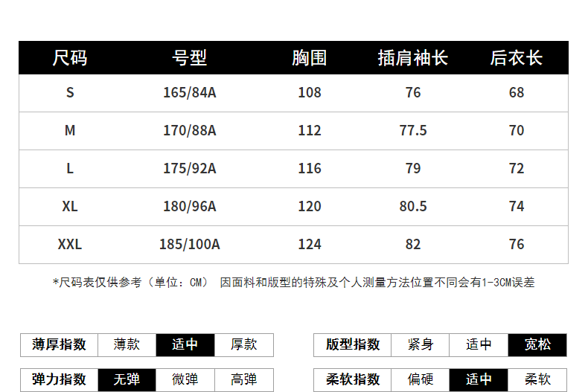
Task: Select the M size cell
Action: pyautogui.click(x=70, y=130)
